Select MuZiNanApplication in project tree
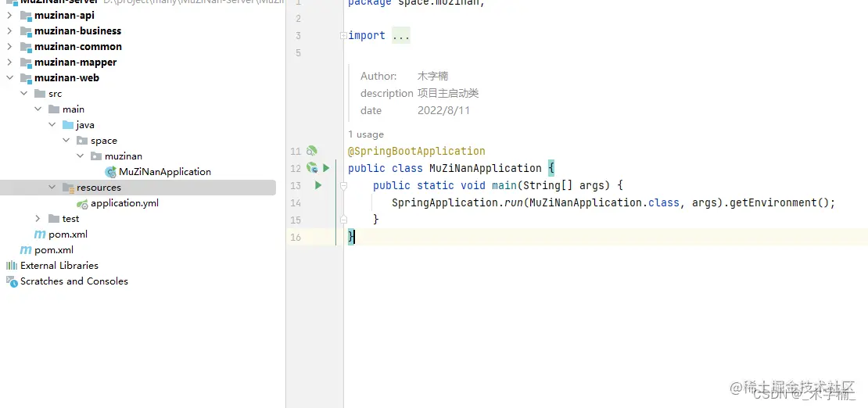The height and width of the screenshot is (408, 868). pyautogui.click(x=165, y=172)
